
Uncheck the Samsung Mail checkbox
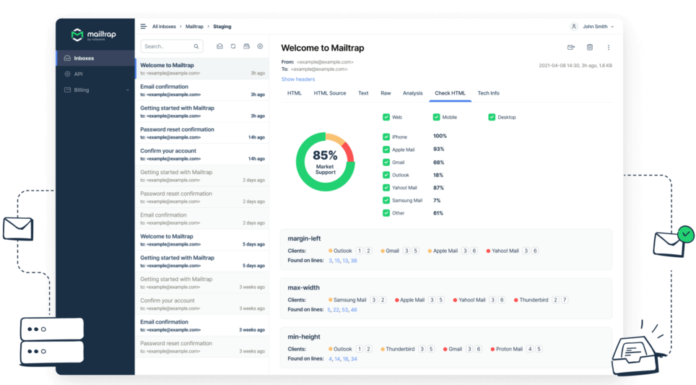(386, 200)
